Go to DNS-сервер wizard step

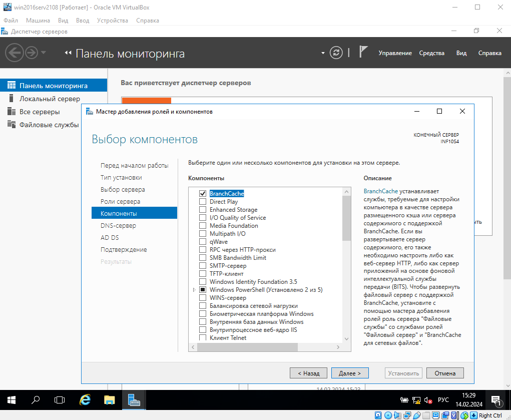click(x=118, y=226)
